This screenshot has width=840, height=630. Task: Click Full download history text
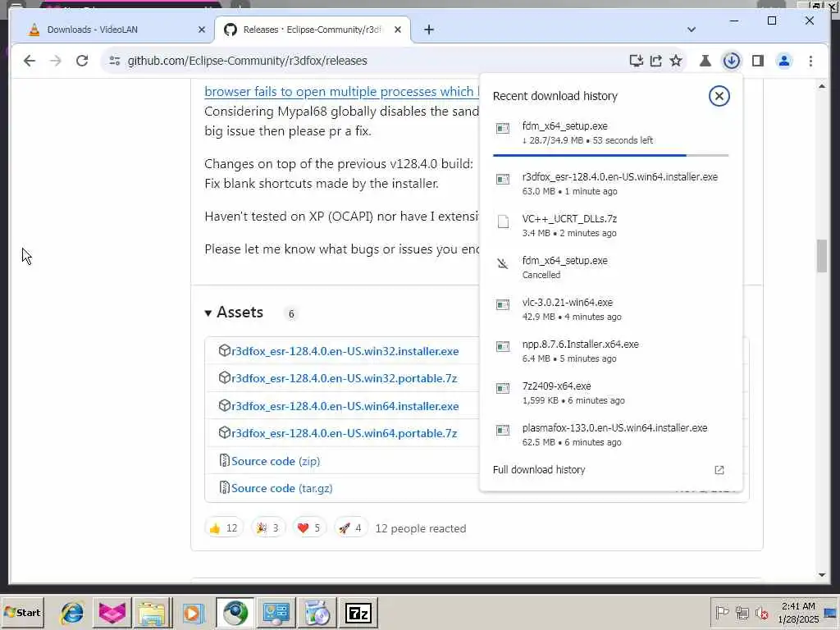(x=539, y=470)
